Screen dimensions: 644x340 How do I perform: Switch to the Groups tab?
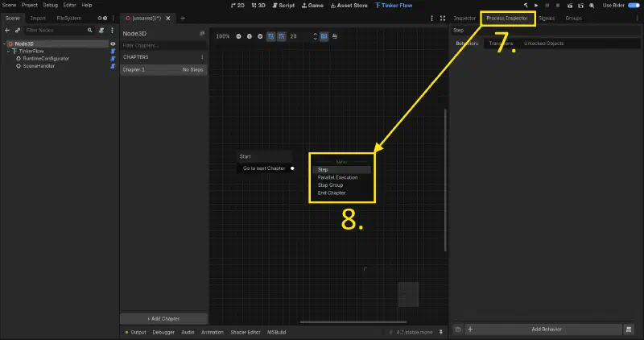tap(573, 18)
